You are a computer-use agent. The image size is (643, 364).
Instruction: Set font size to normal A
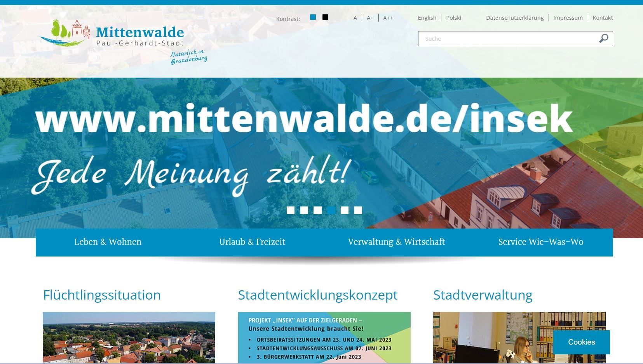click(x=355, y=18)
